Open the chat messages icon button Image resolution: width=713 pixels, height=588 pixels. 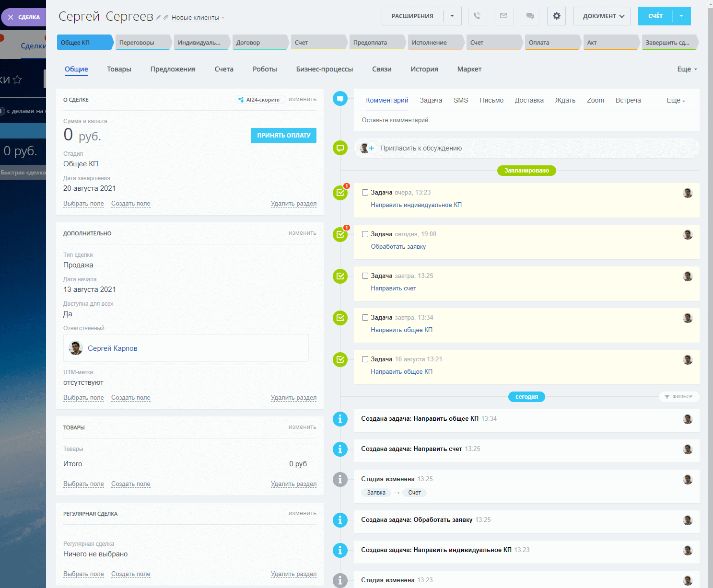pyautogui.click(x=530, y=16)
